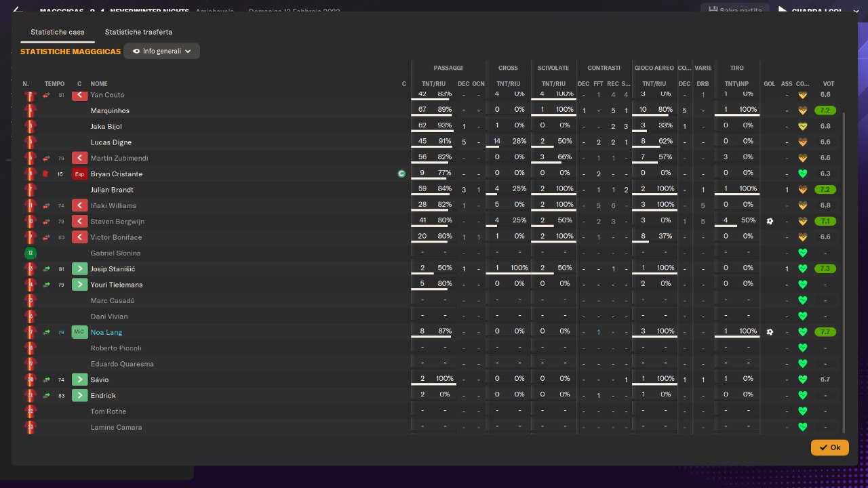Viewport: 868px width, 488px height.
Task: Click the substituted-on arrow icon for Endrick
Action: pyautogui.click(x=80, y=396)
